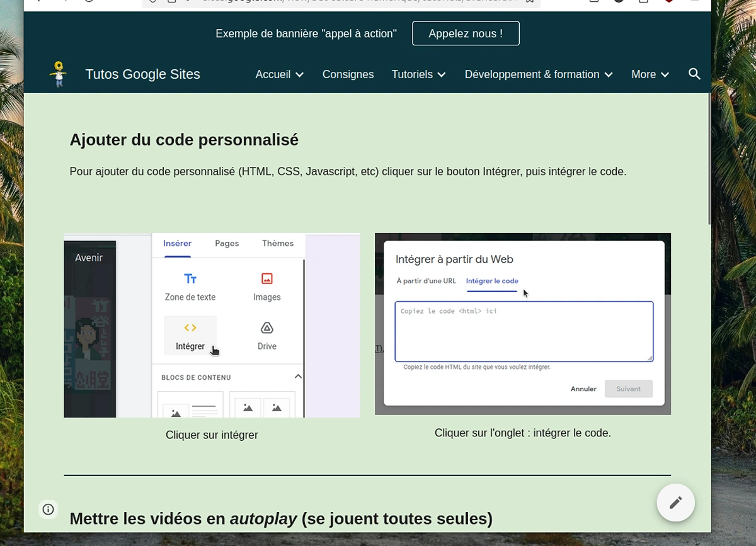The height and width of the screenshot is (546, 756).
Task: Expand the More navigation menu
Action: point(665,75)
